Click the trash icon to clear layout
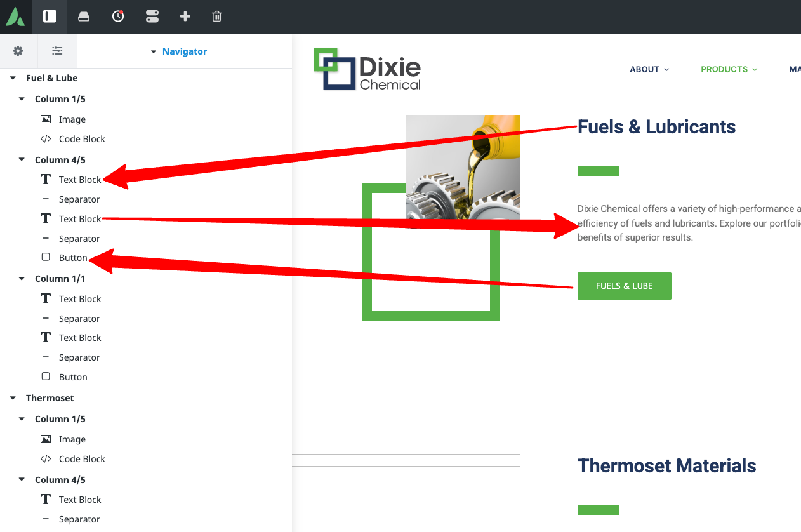The width and height of the screenshot is (801, 532). point(217,17)
